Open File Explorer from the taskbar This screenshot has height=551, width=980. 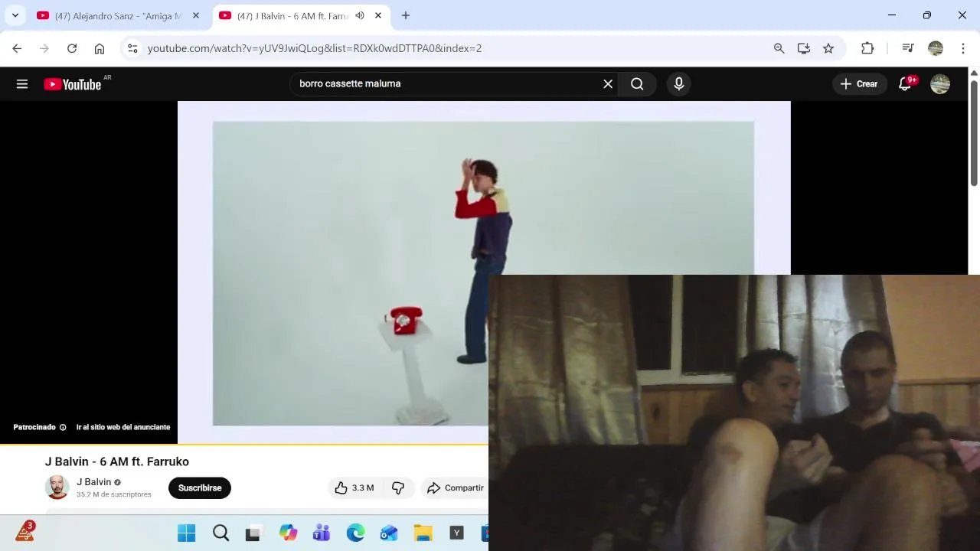point(423,533)
